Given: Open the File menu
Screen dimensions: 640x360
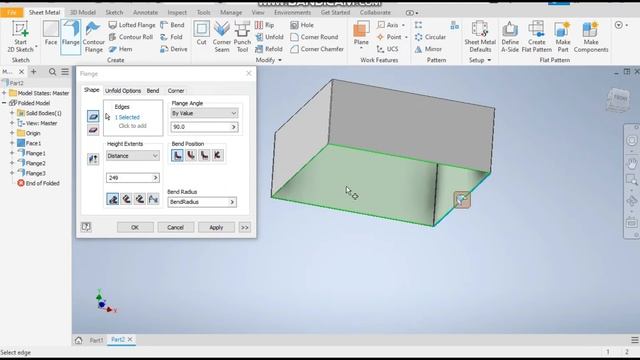Looking at the screenshot, I should pyautogui.click(x=11, y=13).
